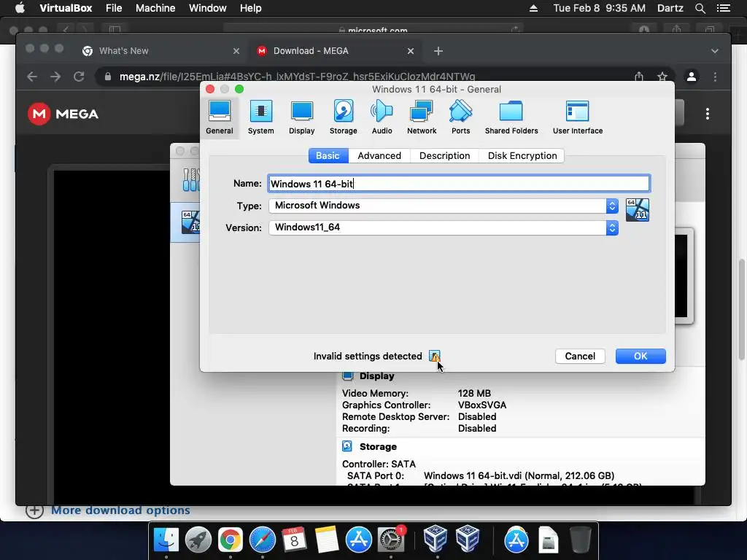This screenshot has height=560, width=747.
Task: Open Notification Center in menu bar
Action: pos(724,8)
